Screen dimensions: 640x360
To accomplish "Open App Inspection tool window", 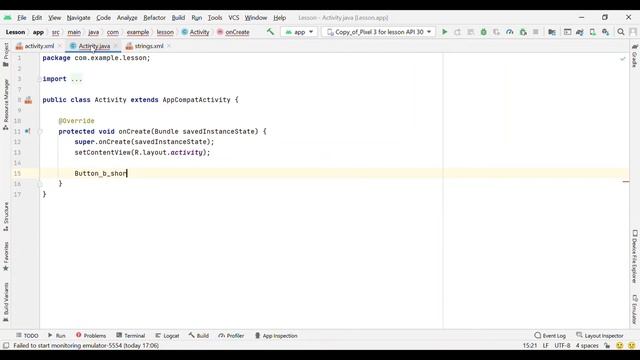I will click(x=276, y=336).
